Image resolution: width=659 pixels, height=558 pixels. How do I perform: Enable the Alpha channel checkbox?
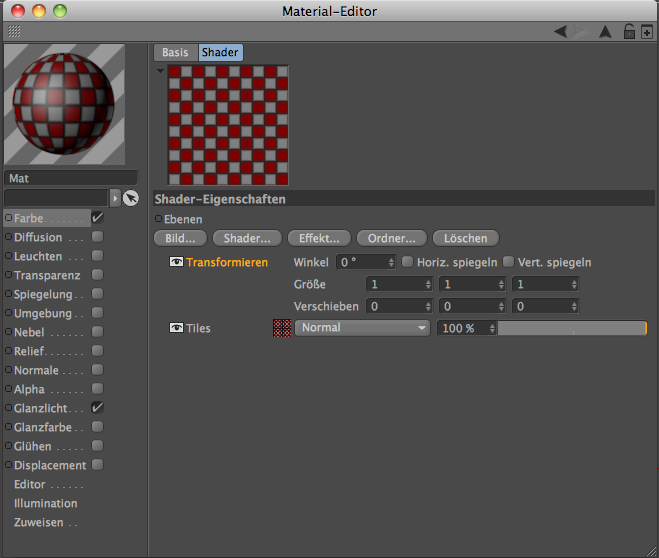(x=97, y=389)
